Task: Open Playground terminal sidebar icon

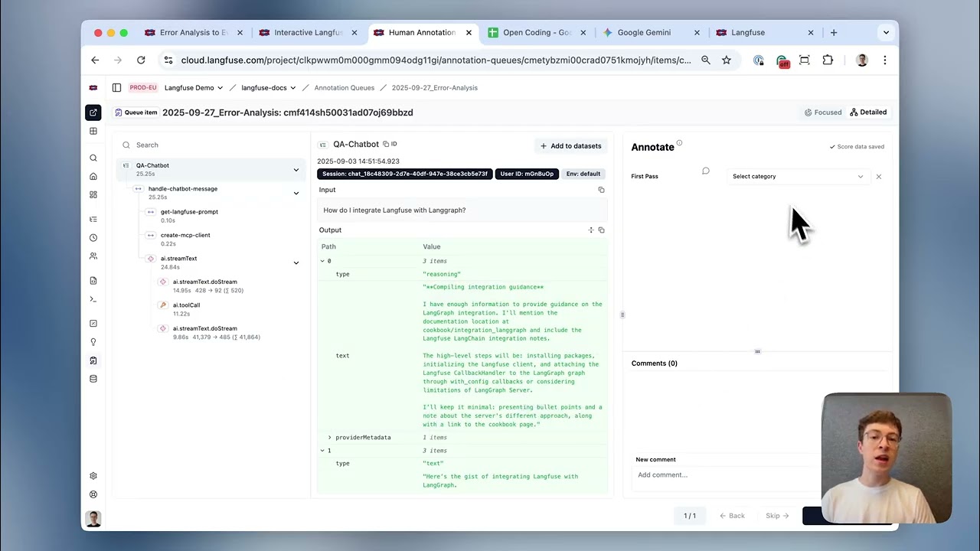Action: 93,299
